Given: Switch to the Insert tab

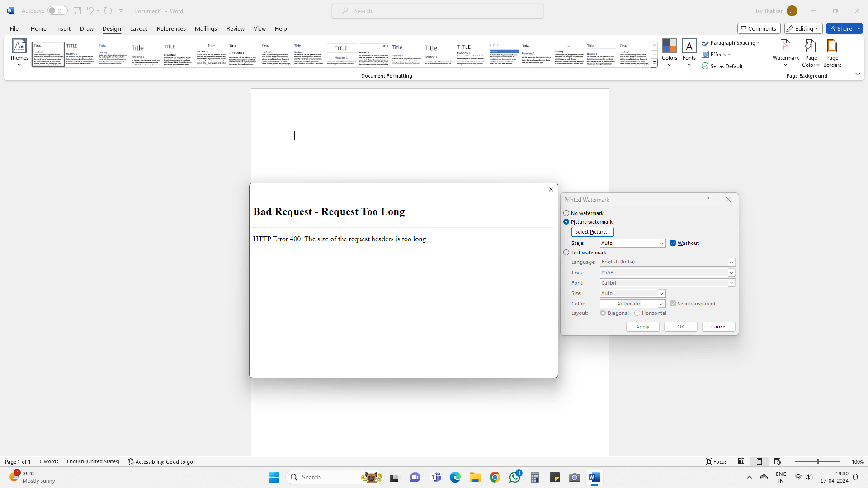Looking at the screenshot, I should 63,28.
